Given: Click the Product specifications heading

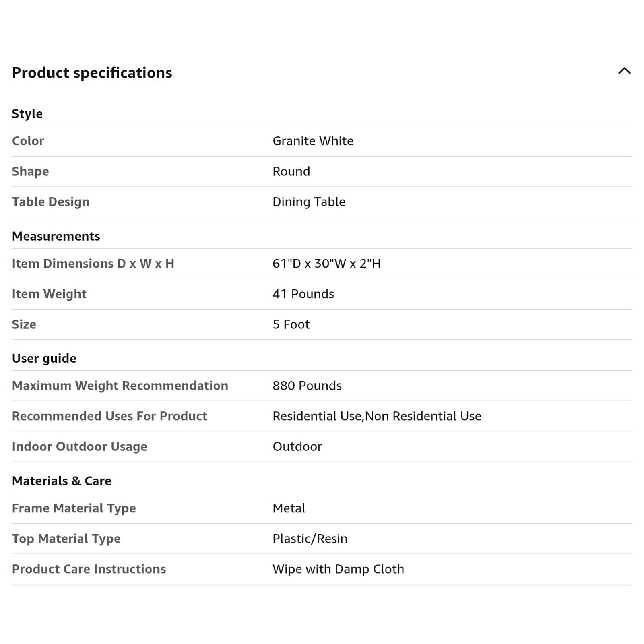Looking at the screenshot, I should pyautogui.click(x=92, y=73).
